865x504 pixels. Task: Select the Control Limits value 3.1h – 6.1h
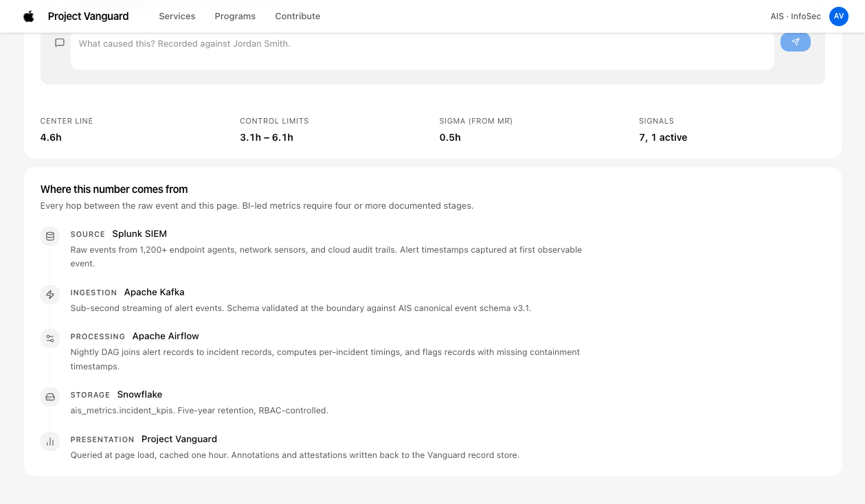tap(267, 137)
